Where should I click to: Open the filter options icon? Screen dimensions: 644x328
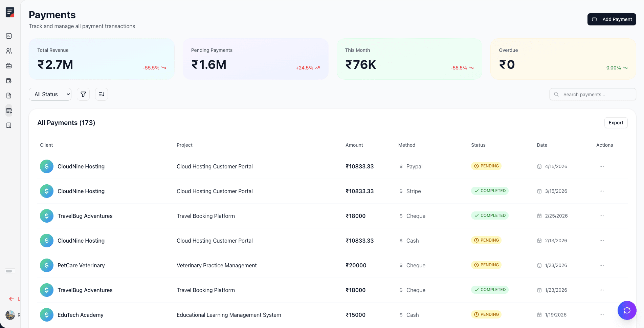[83, 94]
